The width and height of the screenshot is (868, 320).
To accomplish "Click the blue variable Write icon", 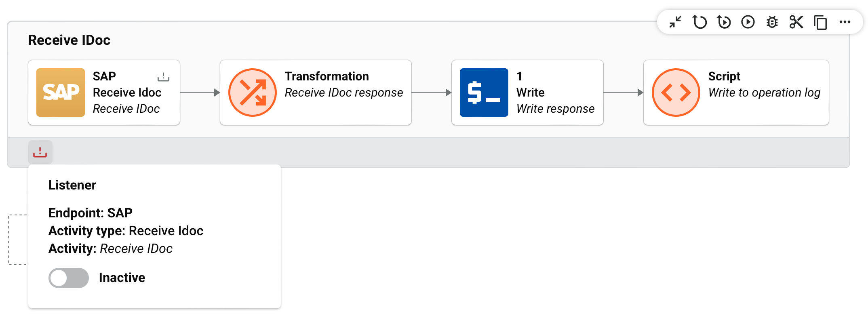I will click(x=484, y=93).
